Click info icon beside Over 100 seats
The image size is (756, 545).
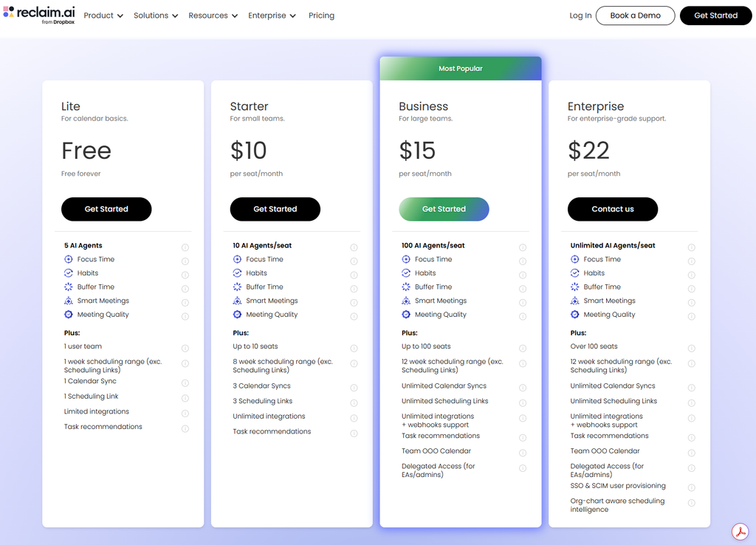coord(691,349)
